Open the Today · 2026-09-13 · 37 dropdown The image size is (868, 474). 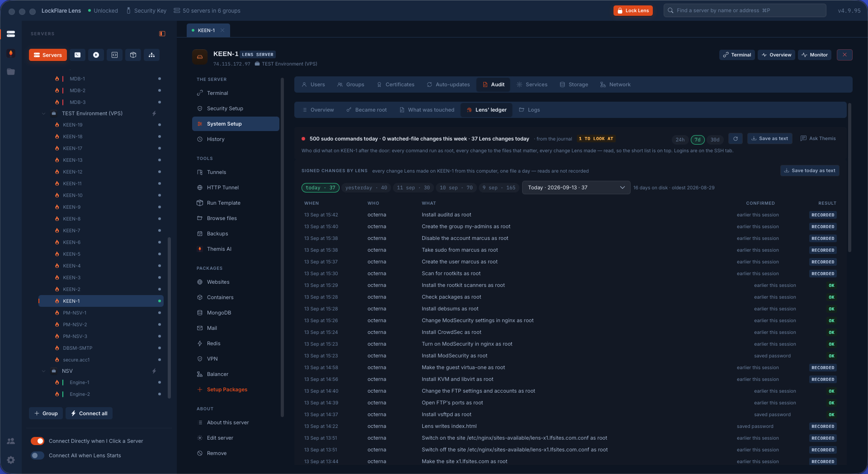pos(576,188)
